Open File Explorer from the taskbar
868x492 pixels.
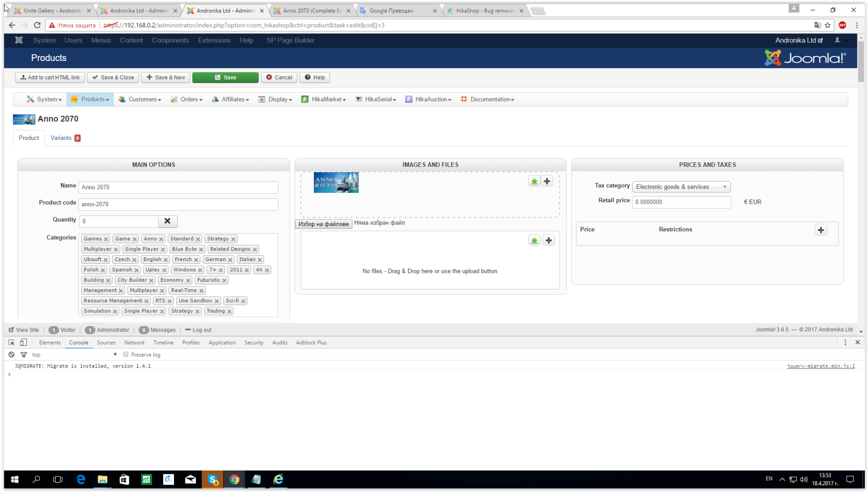point(102,479)
